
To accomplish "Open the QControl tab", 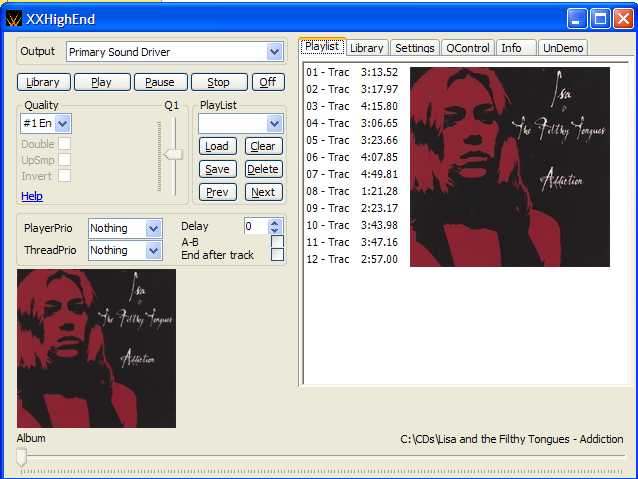I will click(468, 48).
